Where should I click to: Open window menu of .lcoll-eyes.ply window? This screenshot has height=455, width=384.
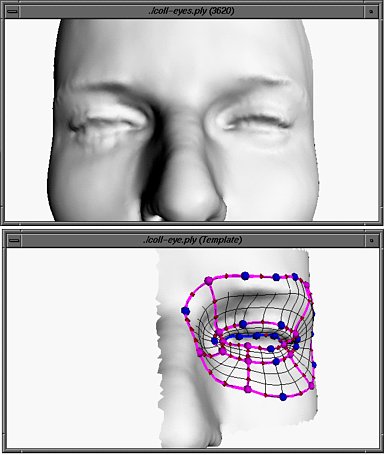tap(13, 12)
